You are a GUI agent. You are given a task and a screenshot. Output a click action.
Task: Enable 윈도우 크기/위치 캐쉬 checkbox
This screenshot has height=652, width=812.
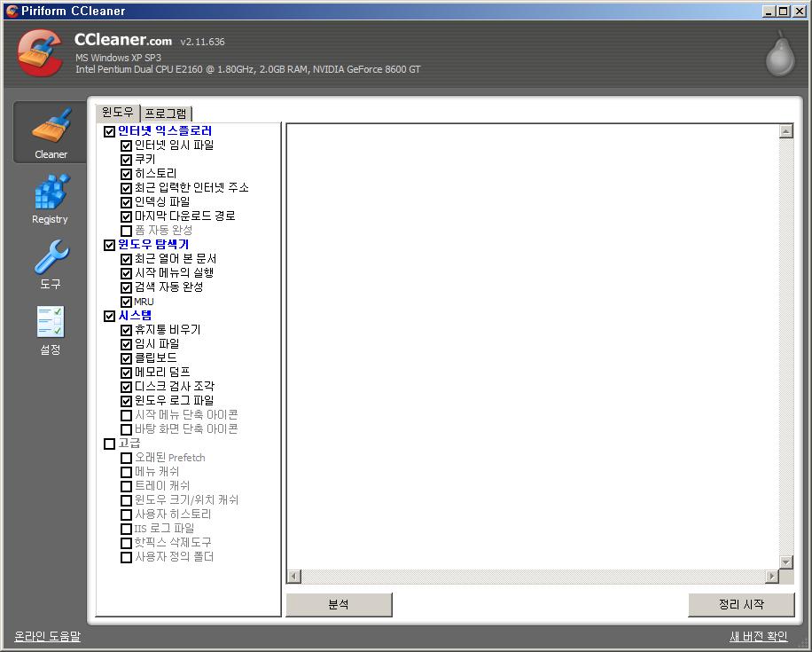pos(126,500)
